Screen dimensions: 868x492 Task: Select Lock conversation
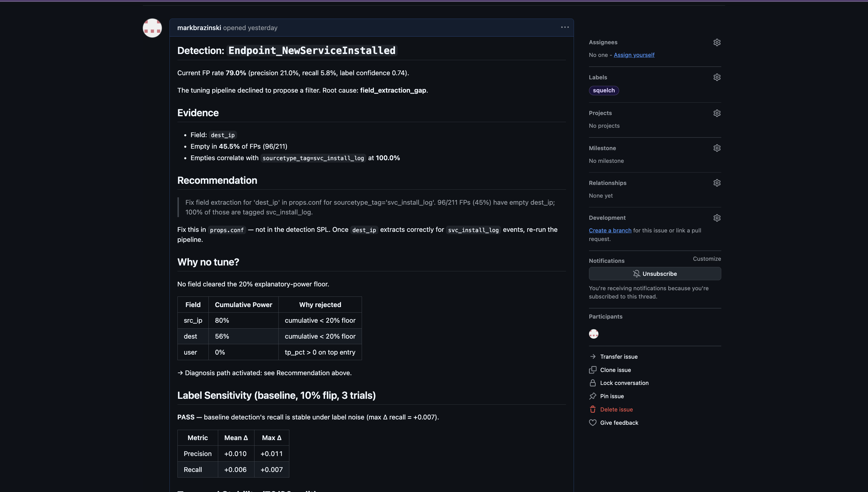coord(624,383)
